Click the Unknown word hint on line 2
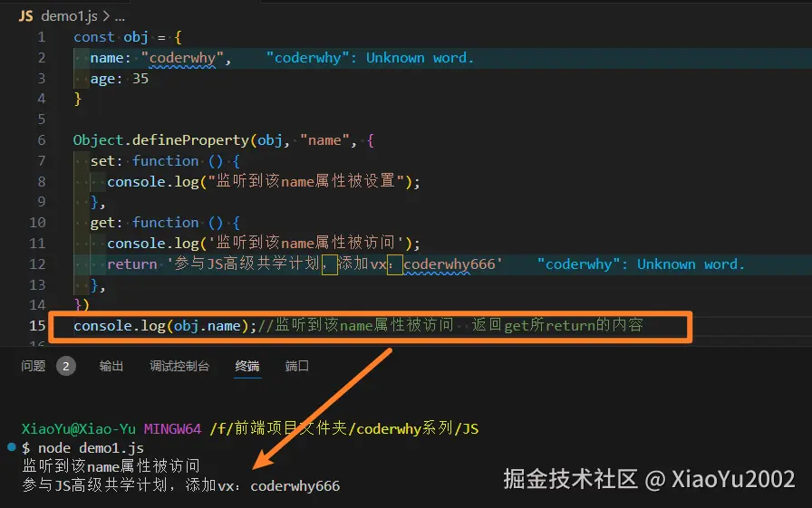The width and height of the screenshot is (812, 508). (370, 58)
